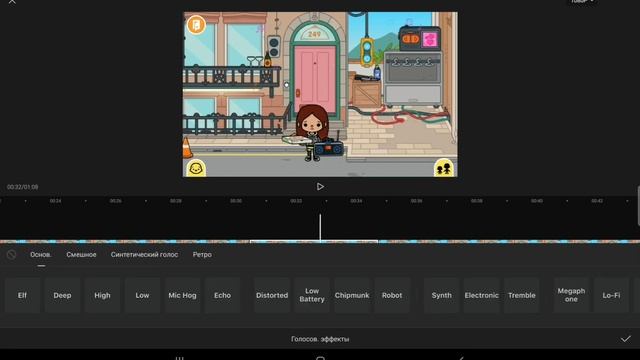Choose the Tremble voice effect

point(522,295)
